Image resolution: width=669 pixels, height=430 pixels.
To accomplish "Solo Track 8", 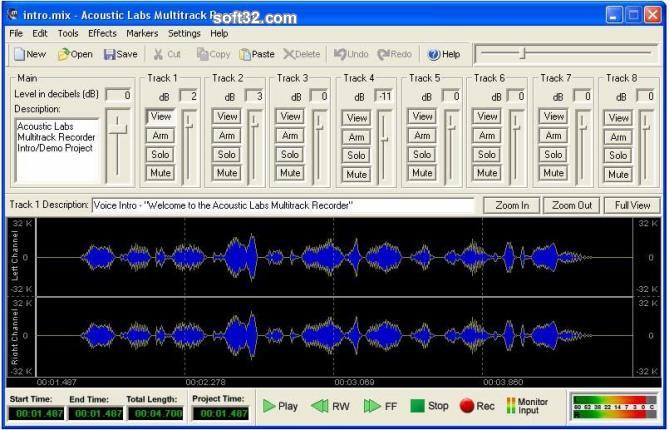I will [x=618, y=155].
